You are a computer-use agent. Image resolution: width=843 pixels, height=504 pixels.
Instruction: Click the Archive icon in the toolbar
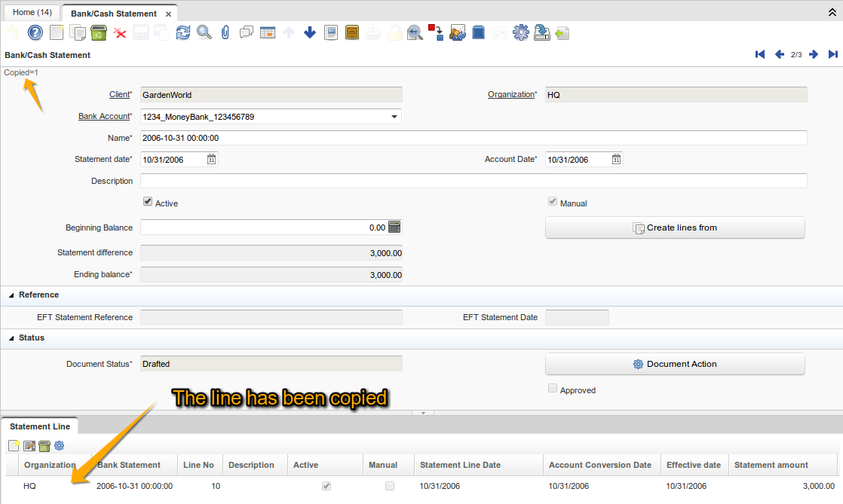tap(351, 32)
